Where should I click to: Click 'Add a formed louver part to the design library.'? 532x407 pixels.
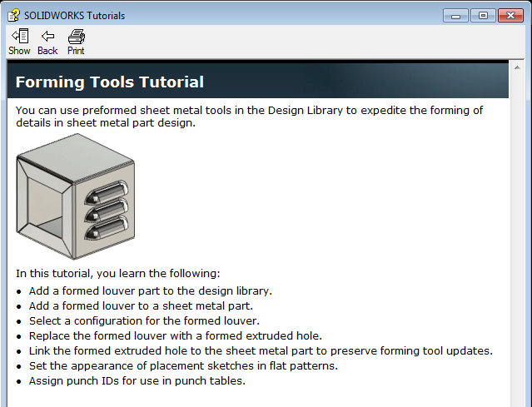[x=151, y=291]
